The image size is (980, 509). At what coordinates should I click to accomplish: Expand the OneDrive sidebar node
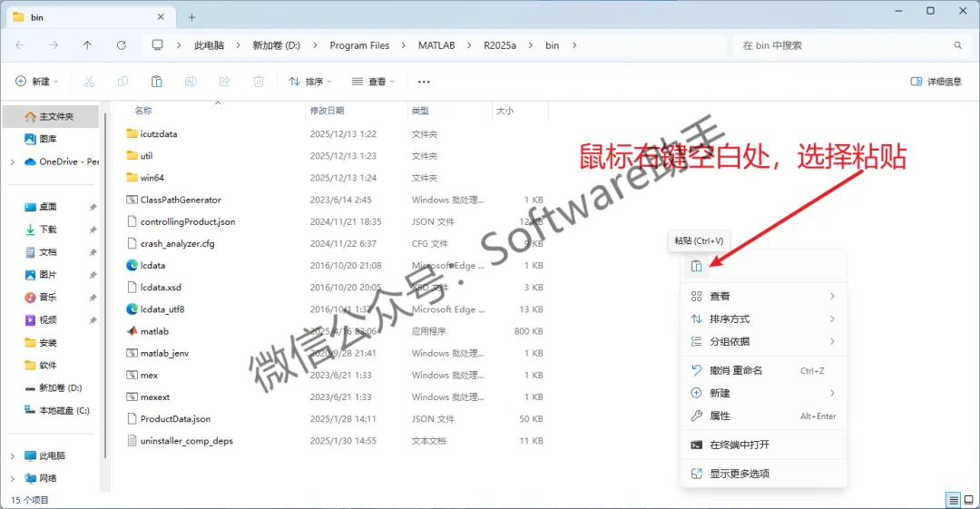click(x=13, y=162)
